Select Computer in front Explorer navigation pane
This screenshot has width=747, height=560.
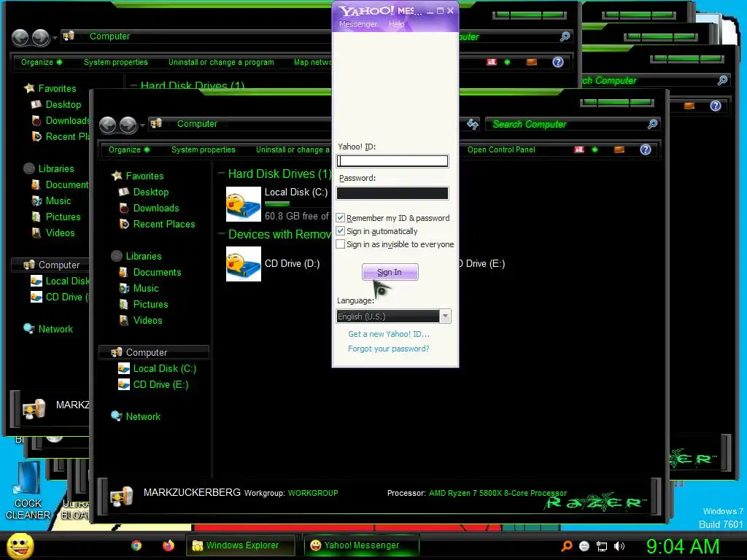pos(153,352)
